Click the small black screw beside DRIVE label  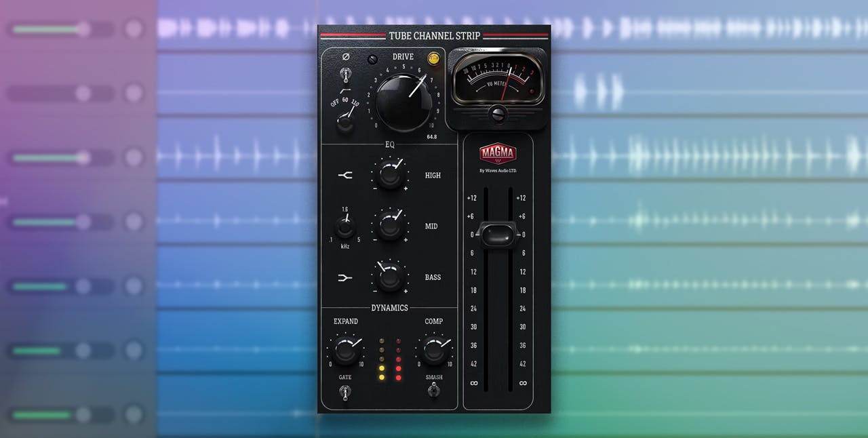click(x=372, y=60)
